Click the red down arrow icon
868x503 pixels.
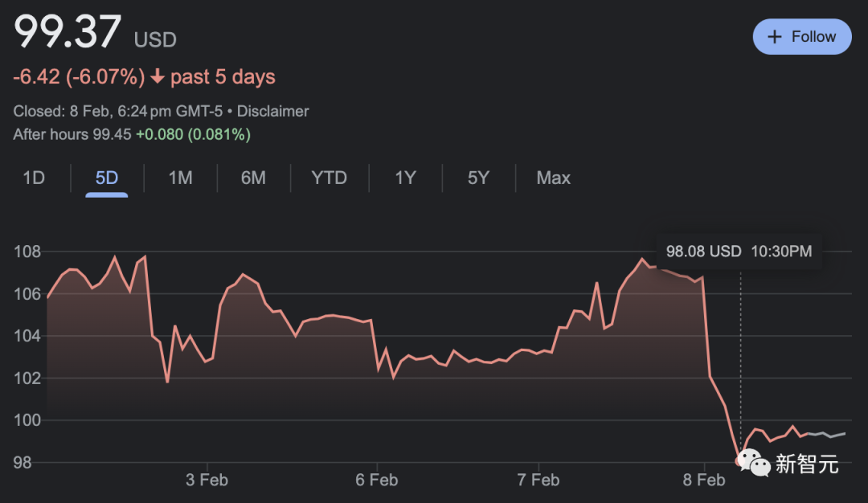point(158,77)
